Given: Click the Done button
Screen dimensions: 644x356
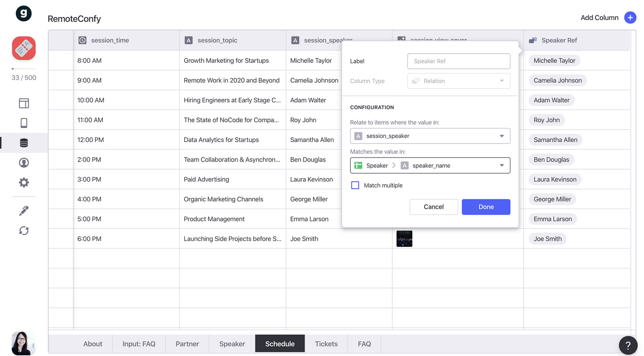Looking at the screenshot, I should click(486, 207).
